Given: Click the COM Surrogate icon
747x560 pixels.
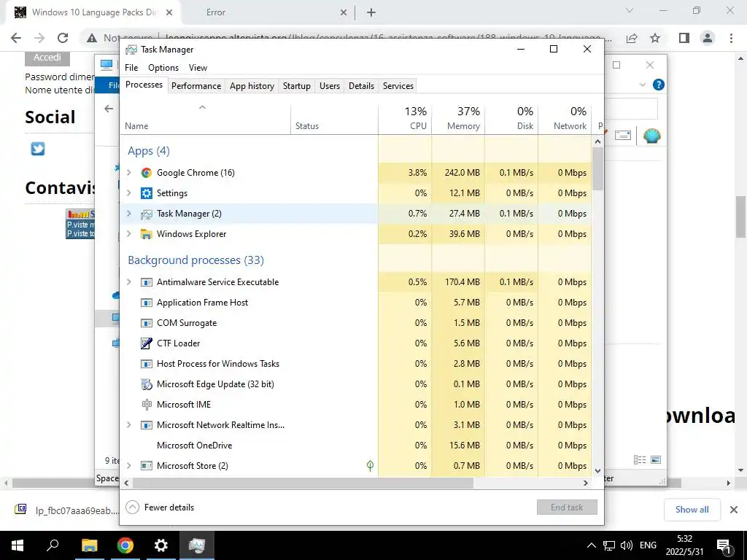Looking at the screenshot, I should [146, 323].
